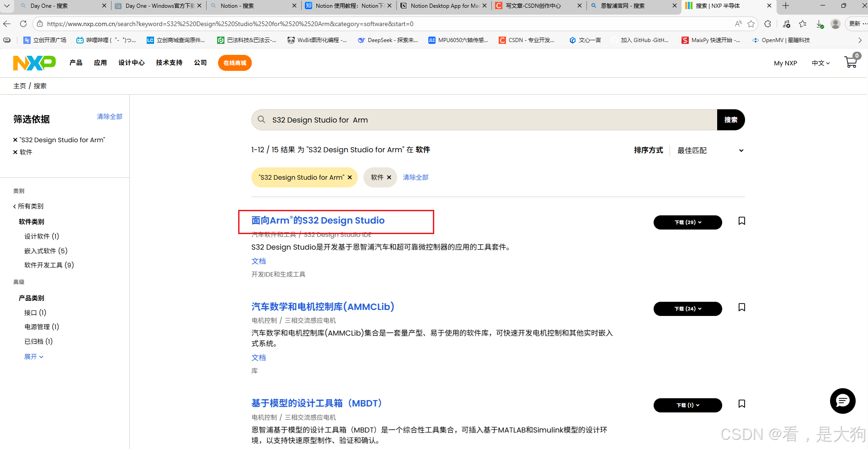Screen dimensions: 868x449
Task: Click 清除全部 next to filter chips
Action: (x=415, y=177)
